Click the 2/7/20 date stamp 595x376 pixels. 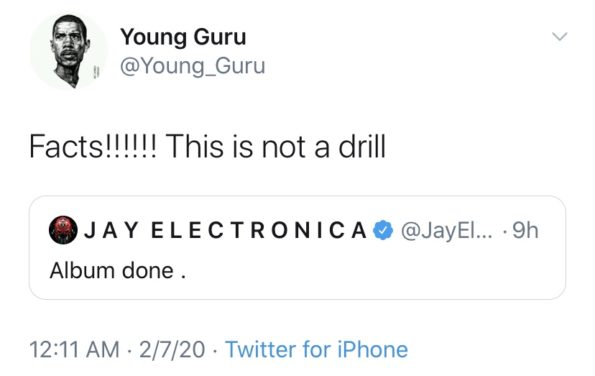click(x=172, y=349)
